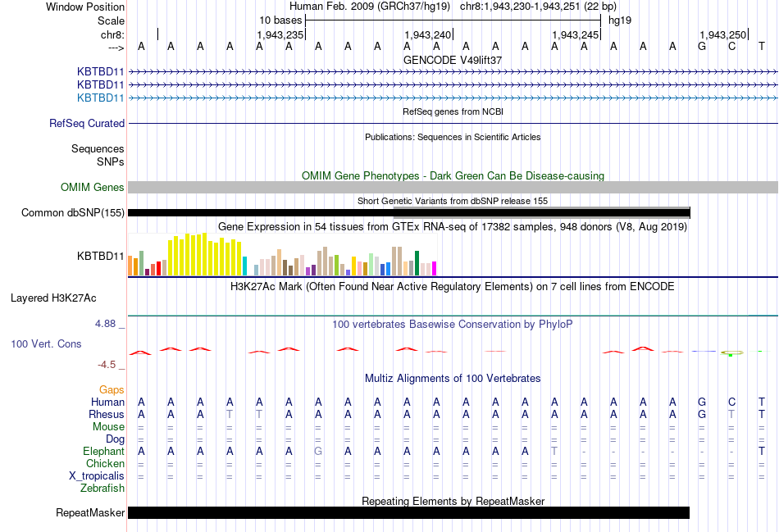This screenshot has width=779, height=532.
Task: Open Publications: Sequences in Scientific Articles title
Action: [x=453, y=137]
